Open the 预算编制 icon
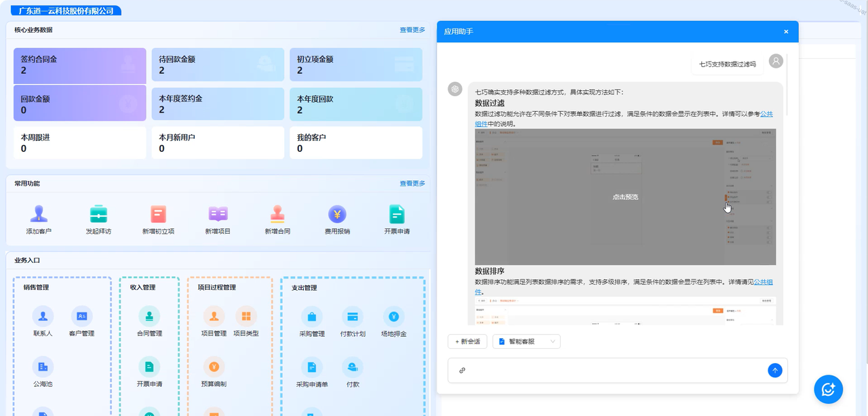 (x=214, y=367)
